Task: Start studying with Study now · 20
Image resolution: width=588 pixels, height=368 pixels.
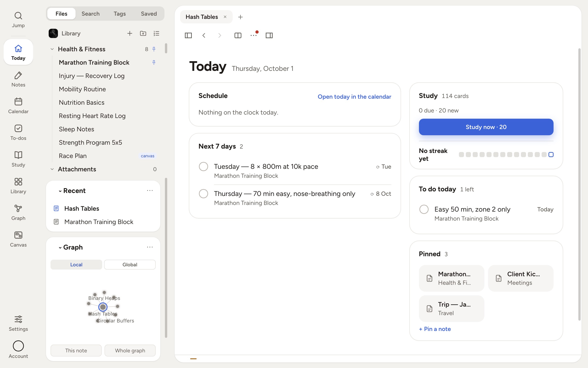Action: [486, 127]
